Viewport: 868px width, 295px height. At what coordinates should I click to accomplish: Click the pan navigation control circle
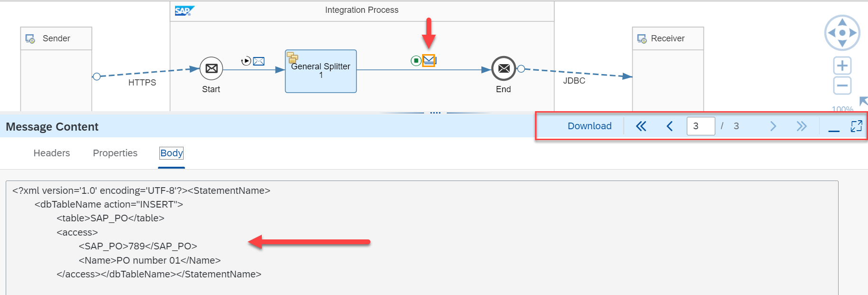click(x=842, y=32)
